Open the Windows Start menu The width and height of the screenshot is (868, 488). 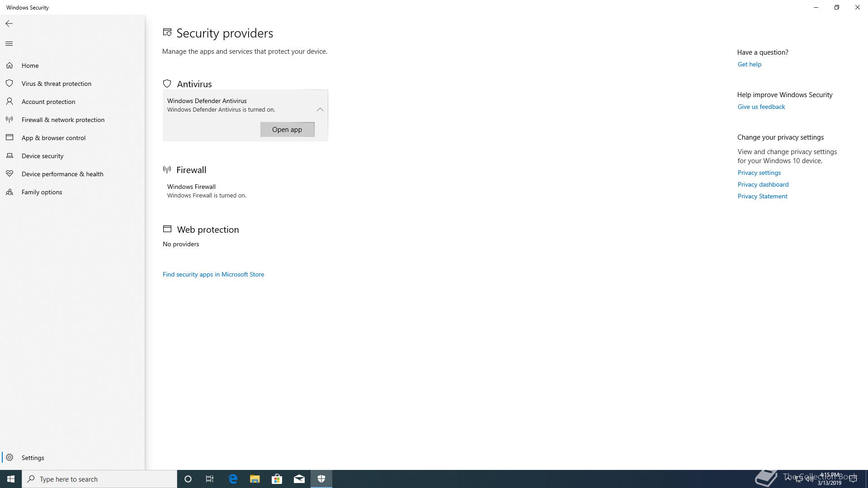(x=11, y=479)
